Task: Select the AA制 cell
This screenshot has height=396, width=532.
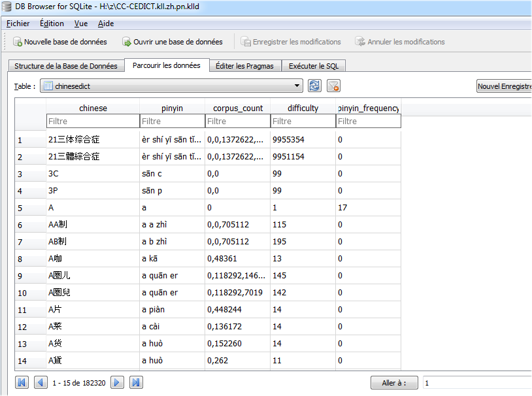Action: point(93,224)
